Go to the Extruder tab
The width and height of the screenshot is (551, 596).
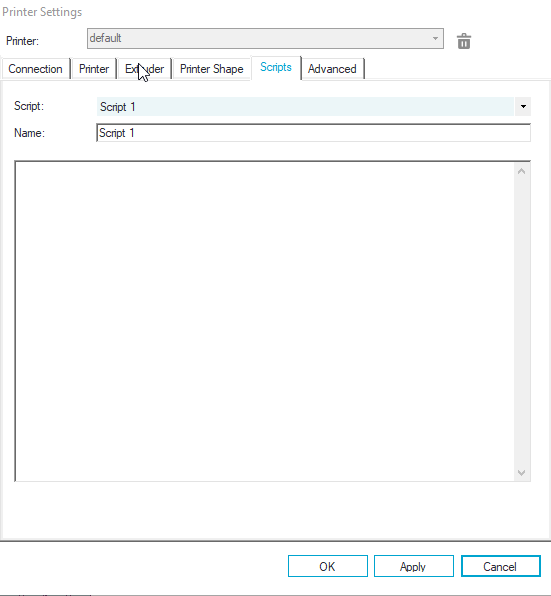(x=144, y=69)
